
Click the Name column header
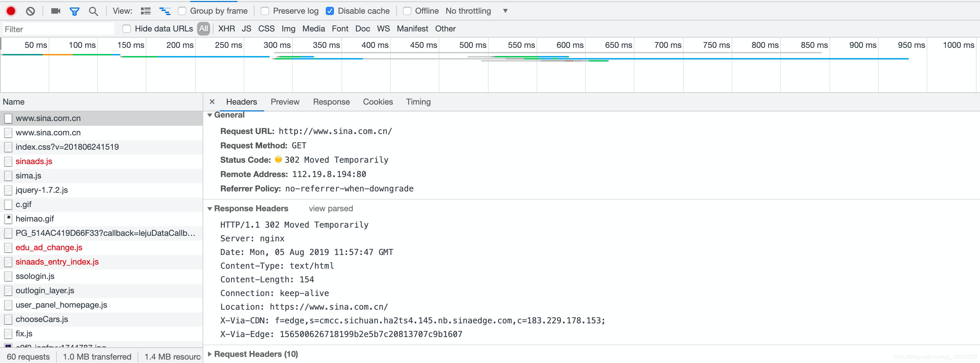click(101, 102)
